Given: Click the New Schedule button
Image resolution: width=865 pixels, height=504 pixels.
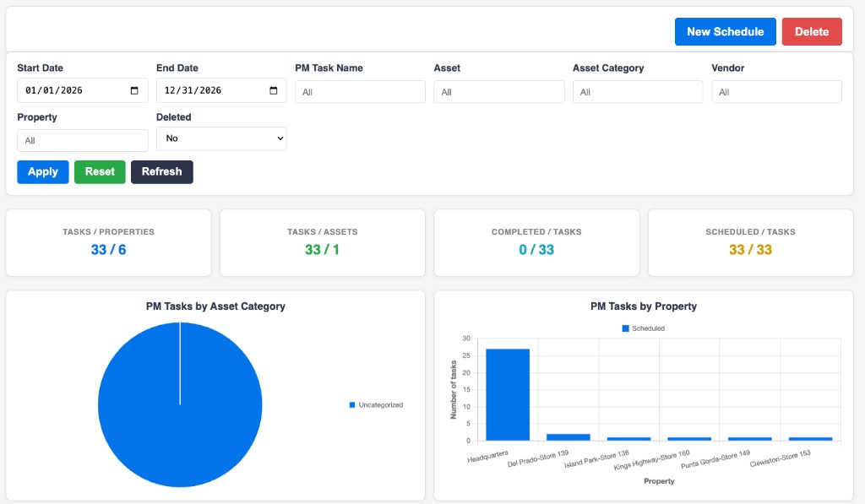Looking at the screenshot, I should pos(726,31).
